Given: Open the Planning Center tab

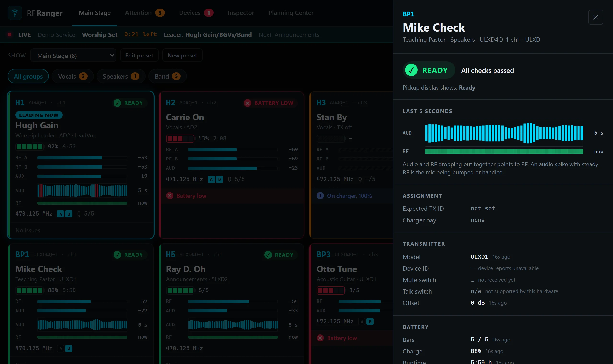Looking at the screenshot, I should click(x=291, y=13).
